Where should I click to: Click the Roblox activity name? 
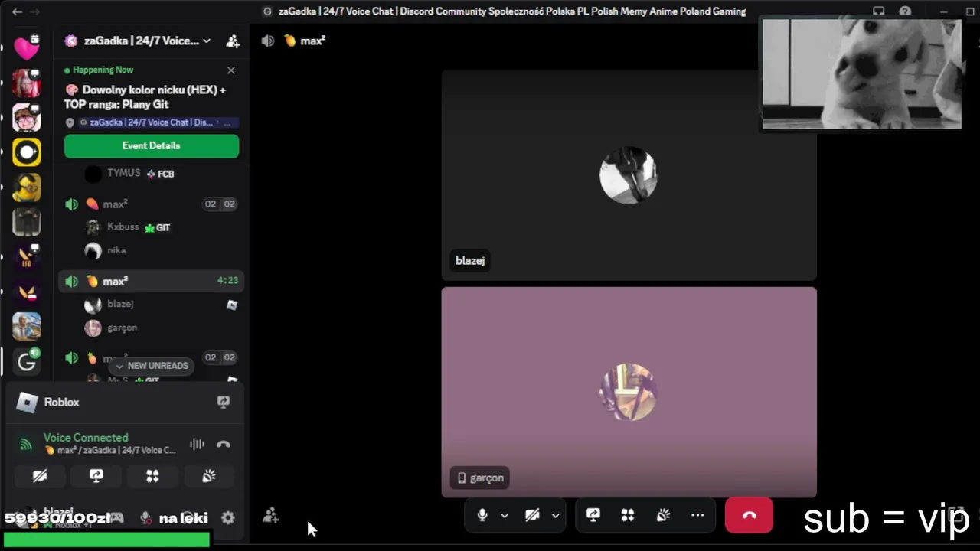point(61,402)
